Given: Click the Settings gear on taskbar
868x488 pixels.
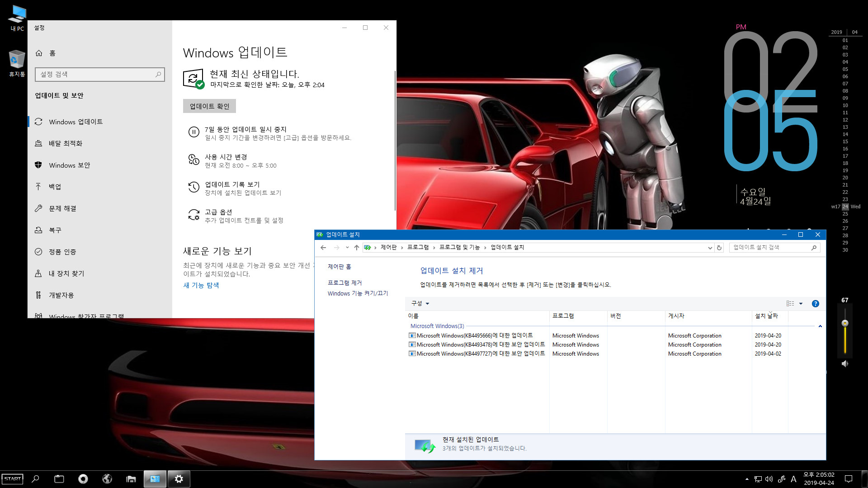Looking at the screenshot, I should click(179, 479).
